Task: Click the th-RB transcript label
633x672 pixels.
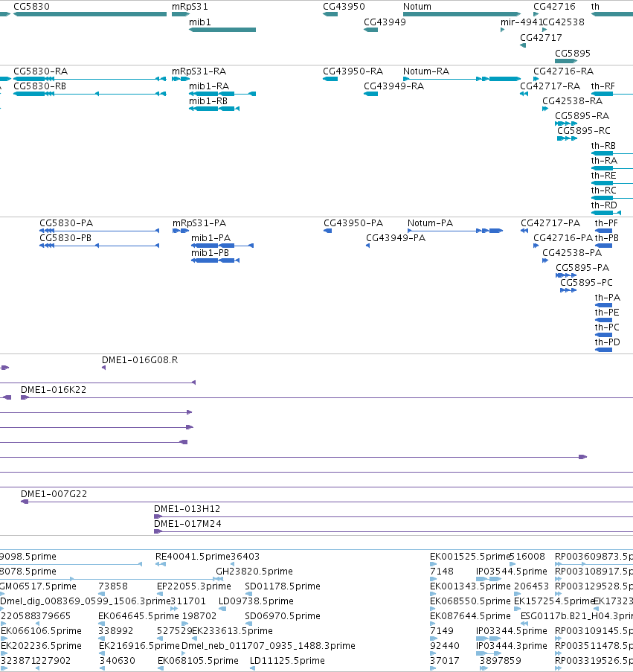Action: point(603,146)
